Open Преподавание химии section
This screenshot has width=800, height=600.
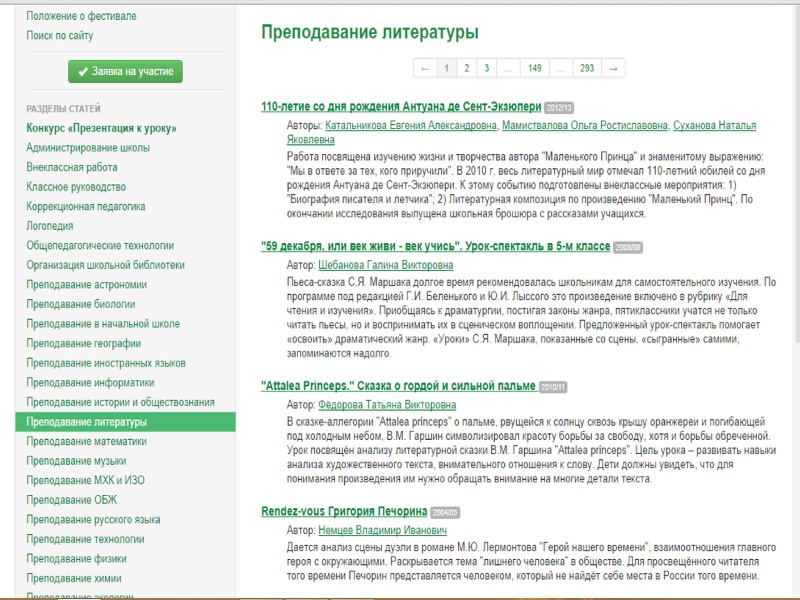pos(74,578)
